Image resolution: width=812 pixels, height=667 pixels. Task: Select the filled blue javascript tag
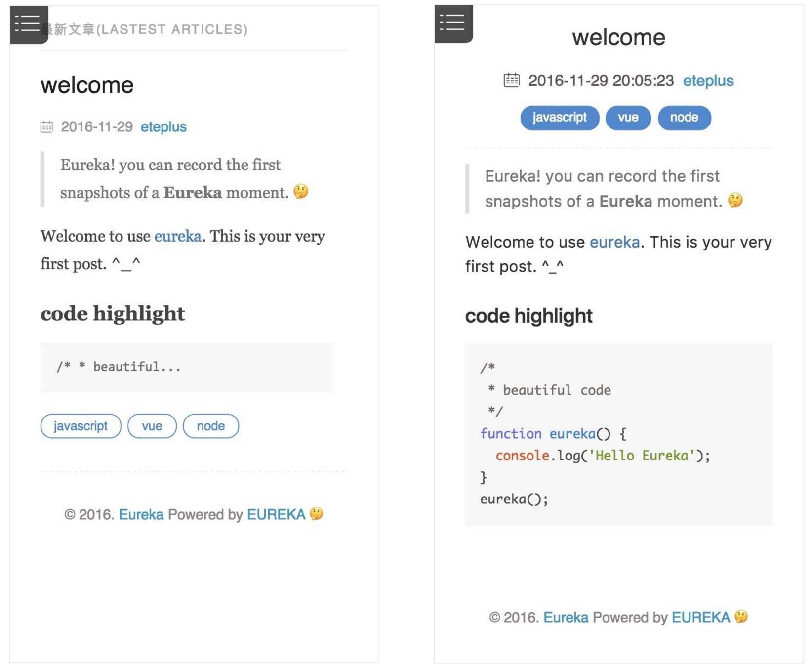(x=560, y=118)
